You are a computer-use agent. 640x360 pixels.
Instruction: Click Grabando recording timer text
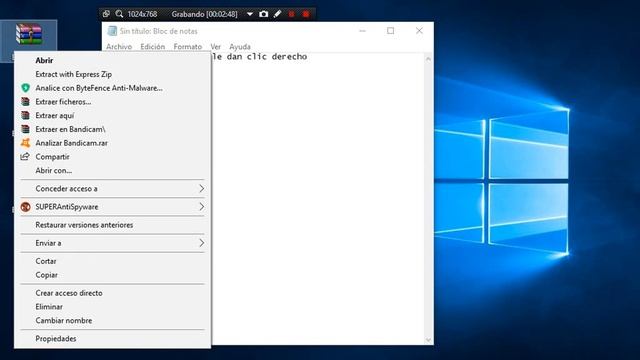click(204, 14)
